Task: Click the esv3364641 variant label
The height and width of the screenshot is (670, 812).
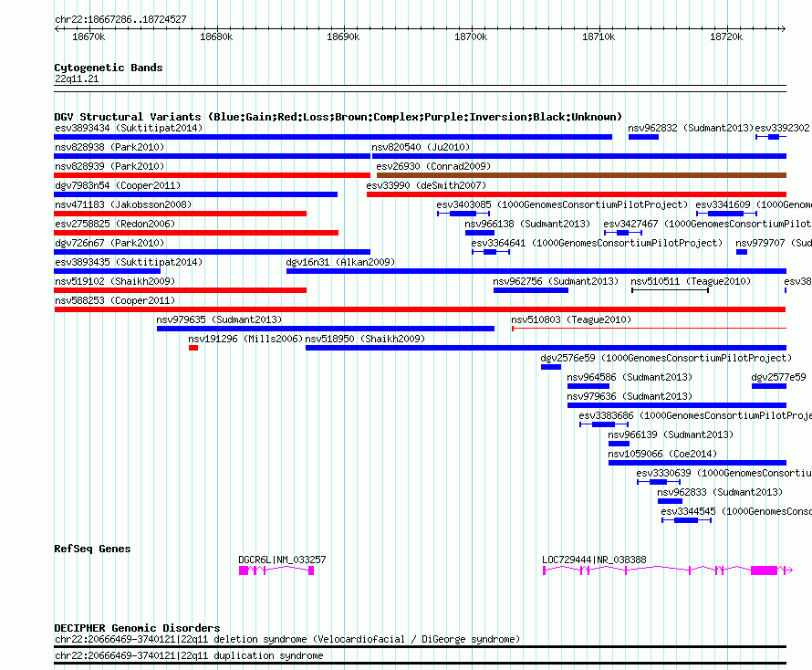Action: [x=597, y=243]
